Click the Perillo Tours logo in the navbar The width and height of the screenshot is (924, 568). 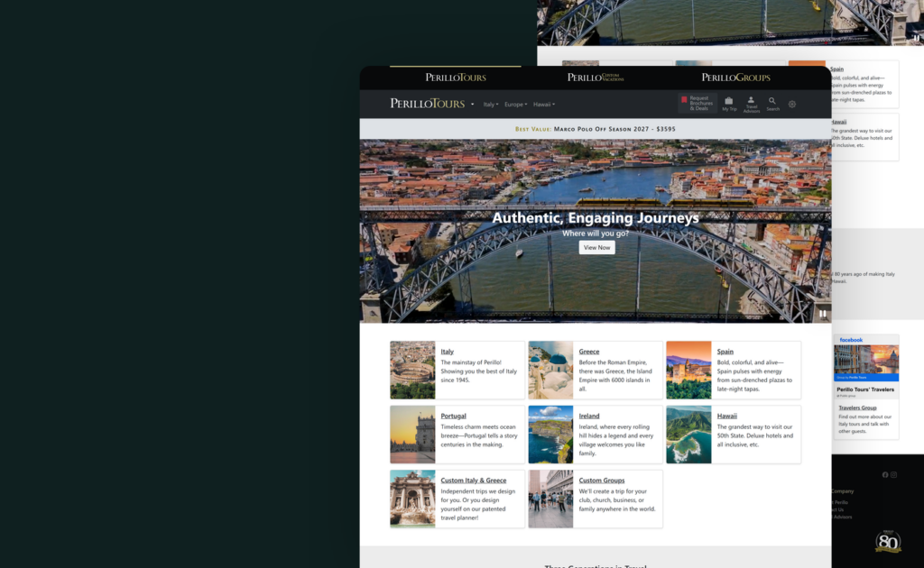(x=427, y=104)
